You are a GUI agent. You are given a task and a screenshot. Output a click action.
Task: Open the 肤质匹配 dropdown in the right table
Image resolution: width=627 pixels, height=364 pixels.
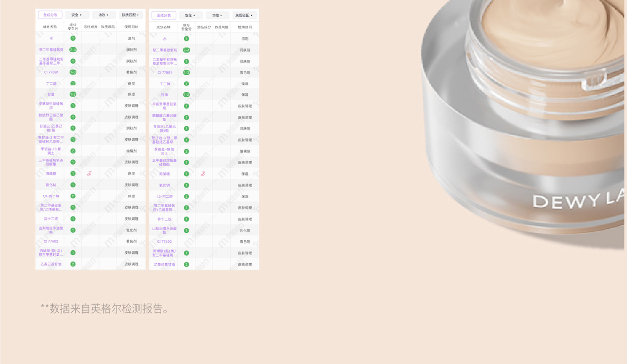[x=244, y=15]
